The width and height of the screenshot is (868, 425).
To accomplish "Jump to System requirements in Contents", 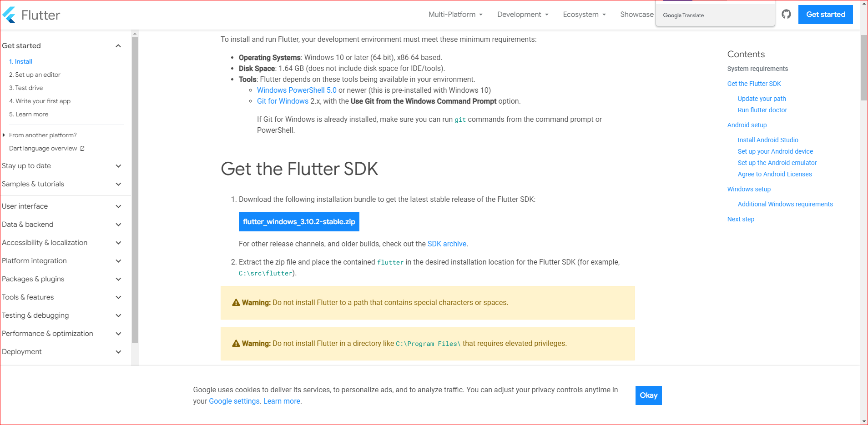I will 757,69.
